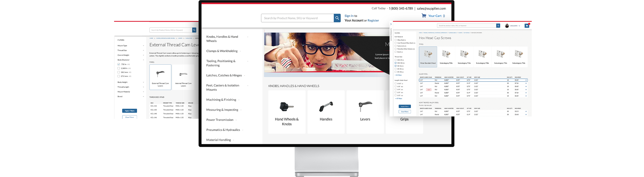Open the Levers category card
This screenshot has width=644, height=177.
pos(365,112)
